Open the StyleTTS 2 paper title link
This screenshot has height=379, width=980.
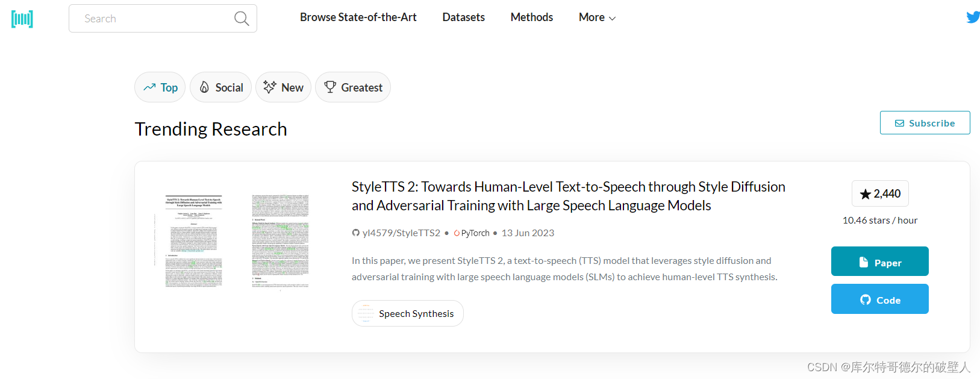point(568,196)
